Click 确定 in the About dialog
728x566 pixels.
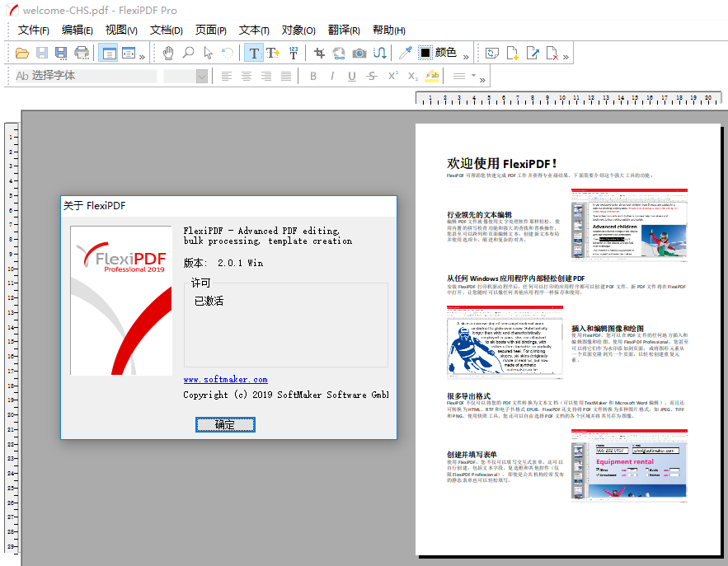(225, 424)
